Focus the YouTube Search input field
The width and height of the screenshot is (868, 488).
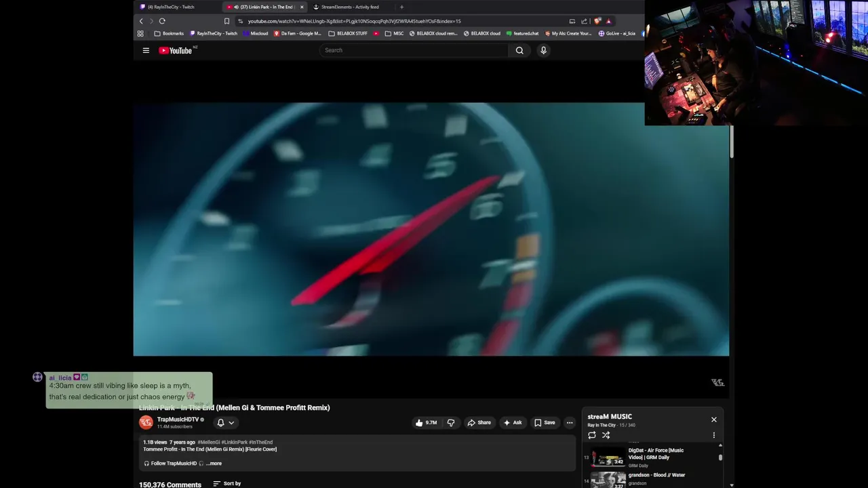pos(414,50)
